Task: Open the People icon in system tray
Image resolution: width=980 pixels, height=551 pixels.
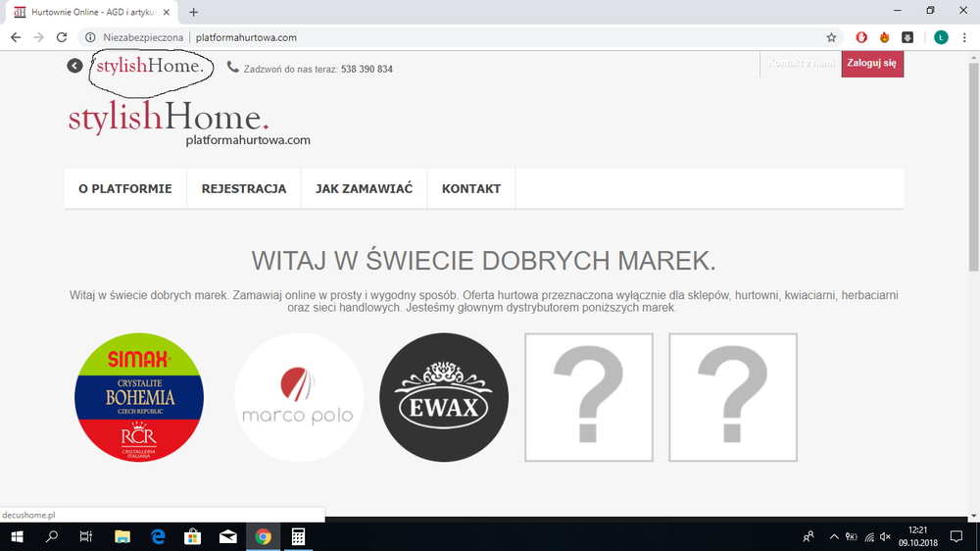Action: (x=808, y=536)
